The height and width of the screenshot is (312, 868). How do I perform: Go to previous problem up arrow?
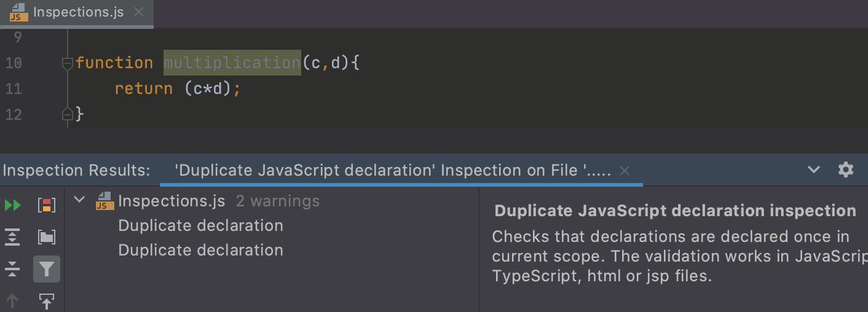[13, 301]
